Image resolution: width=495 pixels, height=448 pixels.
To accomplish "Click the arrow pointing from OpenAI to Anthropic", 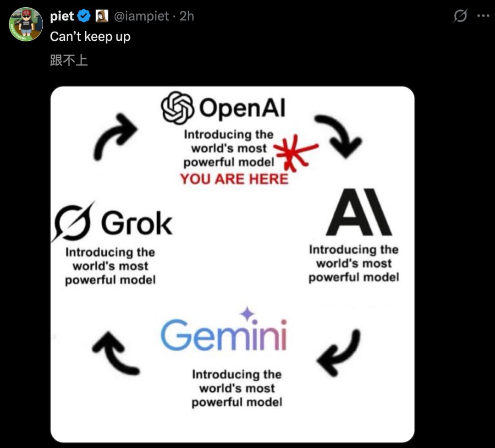I will 339,136.
